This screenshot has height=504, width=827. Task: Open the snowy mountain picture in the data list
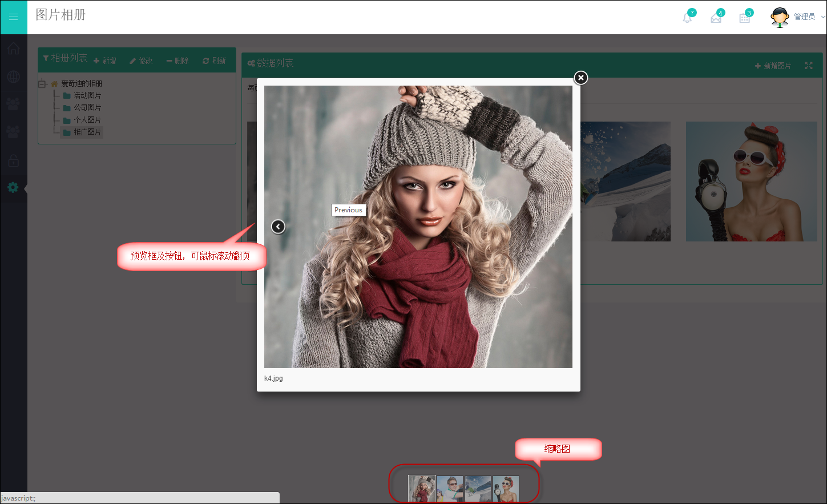pos(626,182)
